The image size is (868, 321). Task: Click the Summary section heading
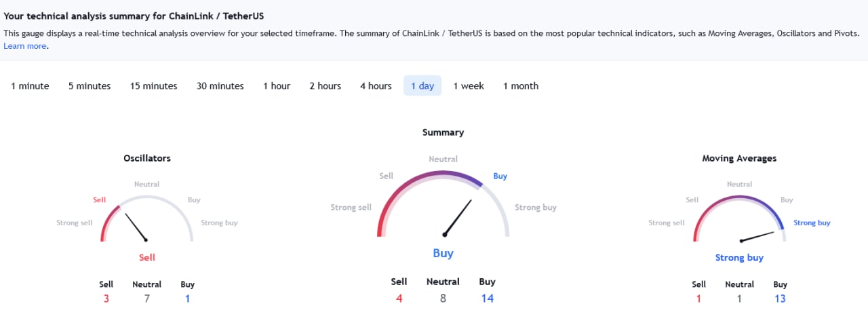coord(443,132)
